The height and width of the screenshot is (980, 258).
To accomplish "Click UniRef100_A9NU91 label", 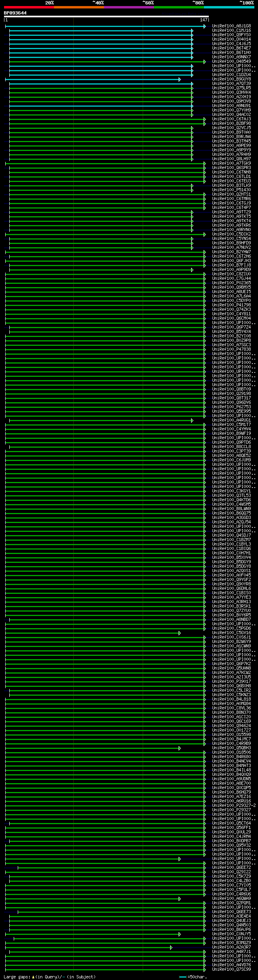I will [x=231, y=106].
